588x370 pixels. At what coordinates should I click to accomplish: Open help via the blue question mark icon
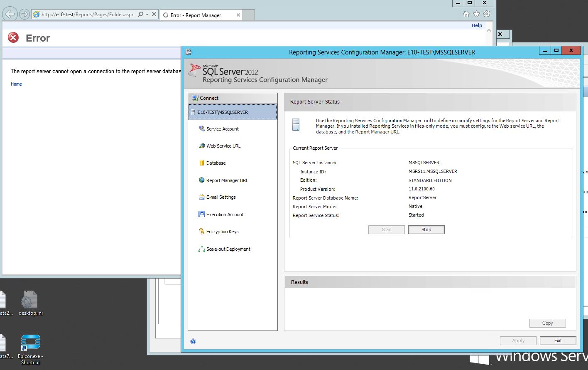tap(193, 341)
